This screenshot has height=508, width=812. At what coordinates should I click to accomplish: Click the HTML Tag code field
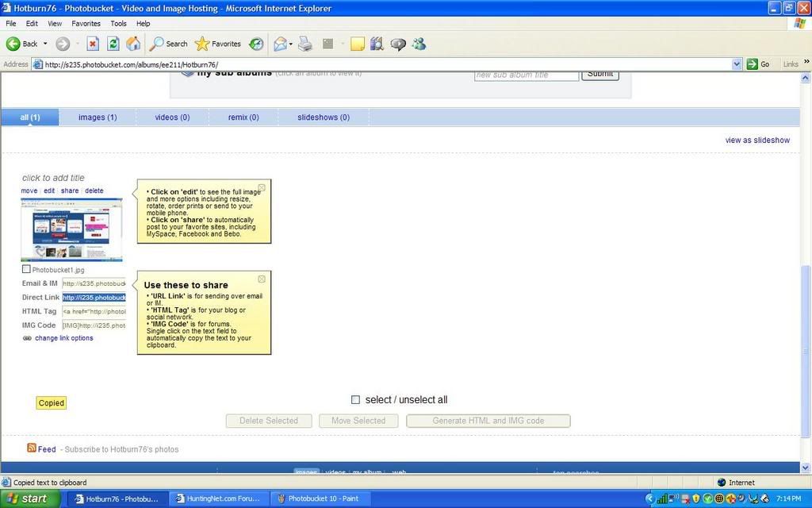point(94,311)
